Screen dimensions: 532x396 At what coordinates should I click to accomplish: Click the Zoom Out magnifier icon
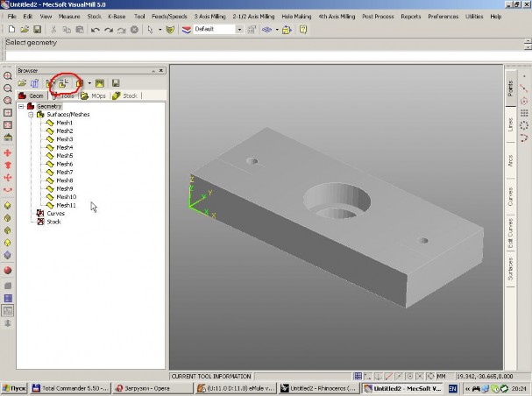(8, 88)
